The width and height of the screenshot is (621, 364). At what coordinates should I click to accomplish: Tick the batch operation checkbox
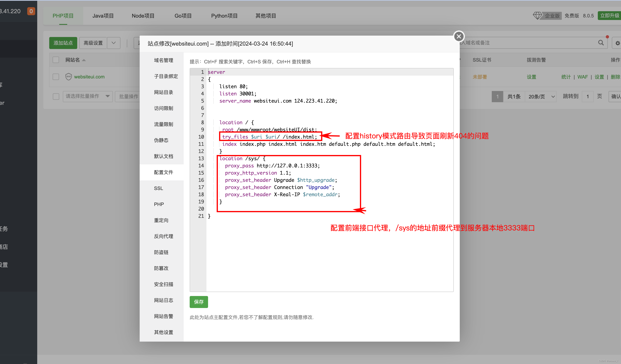pyautogui.click(x=56, y=96)
